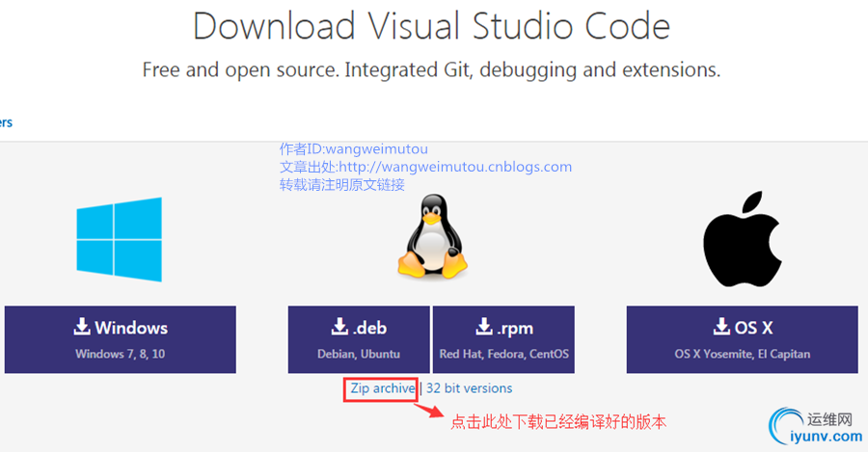The height and width of the screenshot is (452, 868).
Task: Click the 'Windows 7, 8, 10' caption
Action: coord(121,354)
